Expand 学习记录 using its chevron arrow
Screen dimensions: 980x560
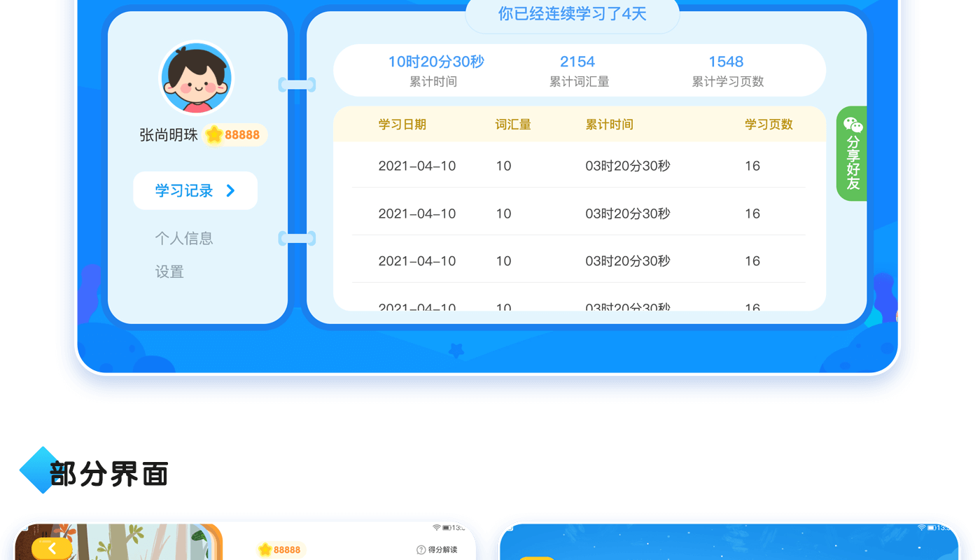coord(230,190)
